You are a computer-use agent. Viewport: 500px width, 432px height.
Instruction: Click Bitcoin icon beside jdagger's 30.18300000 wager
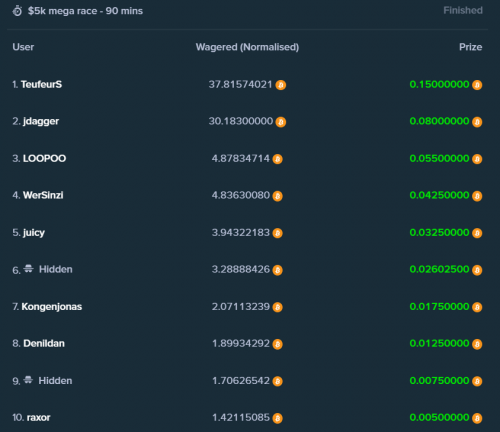281,122
